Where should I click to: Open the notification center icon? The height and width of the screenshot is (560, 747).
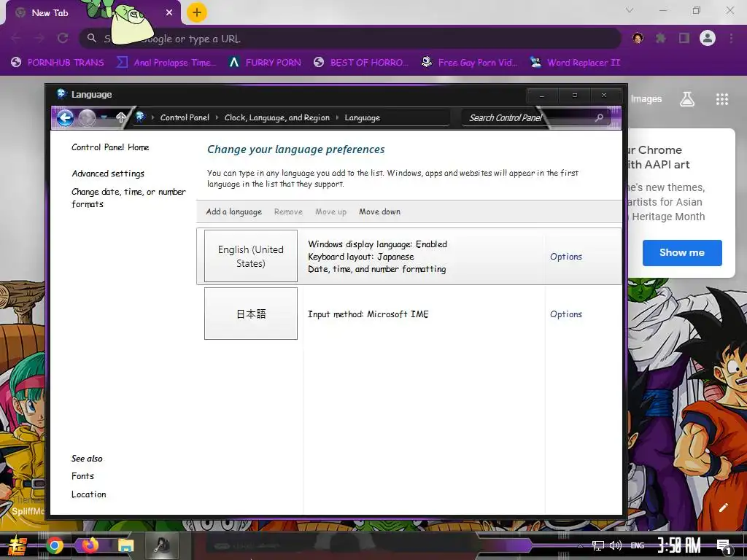coord(724,546)
